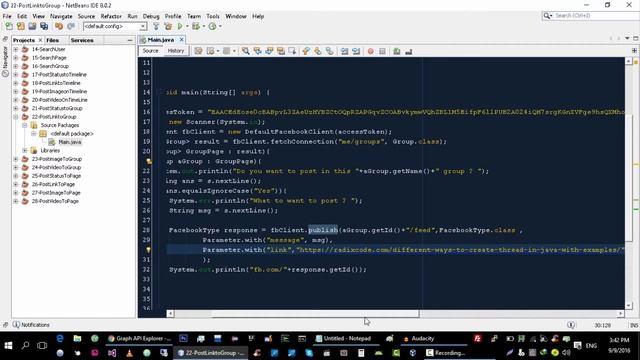
Task: Click the horizontal editor scrollbar thumb
Action: [316, 313]
